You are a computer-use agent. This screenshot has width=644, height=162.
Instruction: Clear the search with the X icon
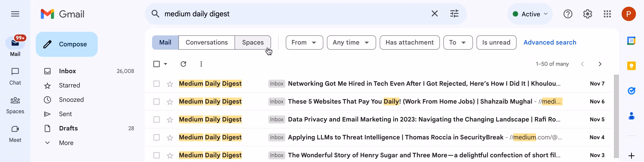434,13
